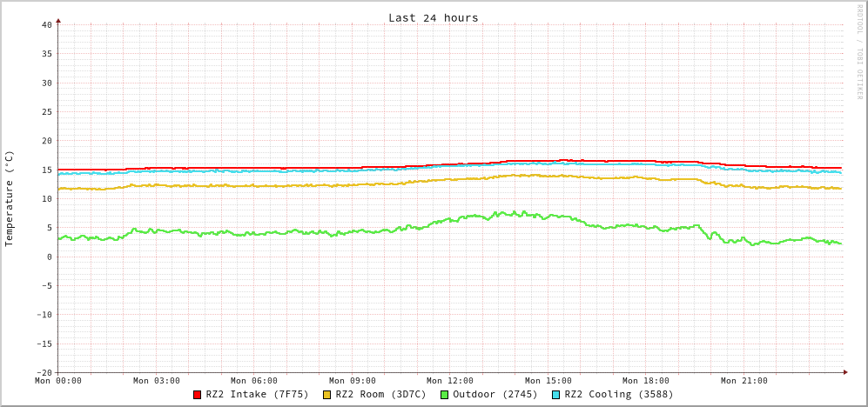Click the cyan RZ2 Cooling legend swatch
Screen dimensions: 868x407
(556, 395)
